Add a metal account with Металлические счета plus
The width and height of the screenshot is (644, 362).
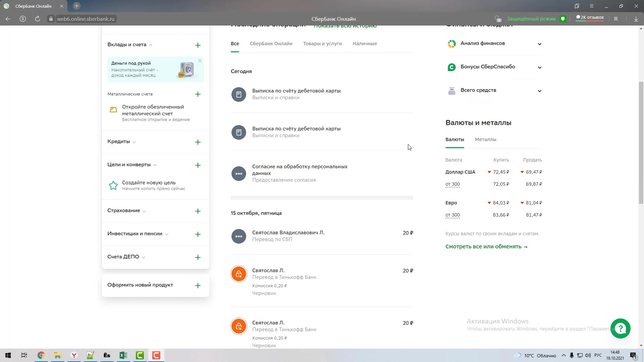(x=198, y=94)
